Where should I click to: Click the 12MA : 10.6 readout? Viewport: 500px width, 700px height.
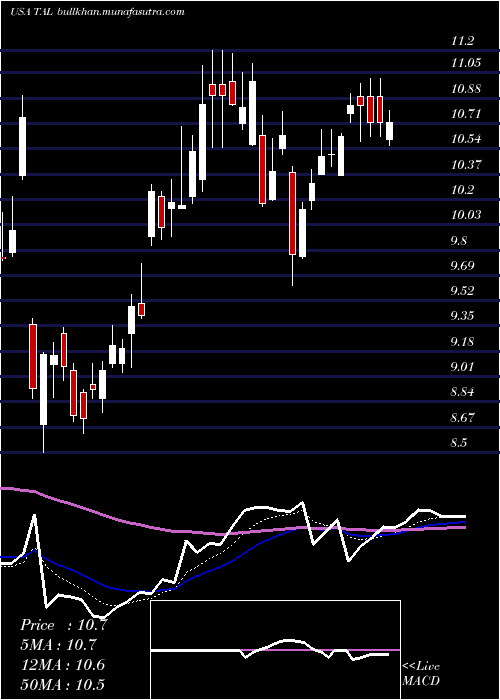point(62,665)
